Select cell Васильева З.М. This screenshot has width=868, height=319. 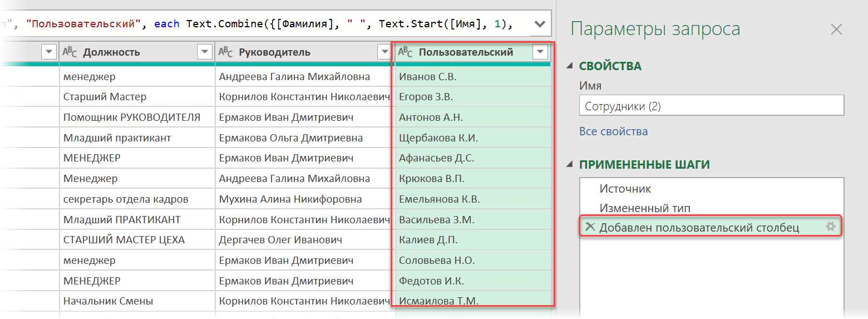[473, 219]
